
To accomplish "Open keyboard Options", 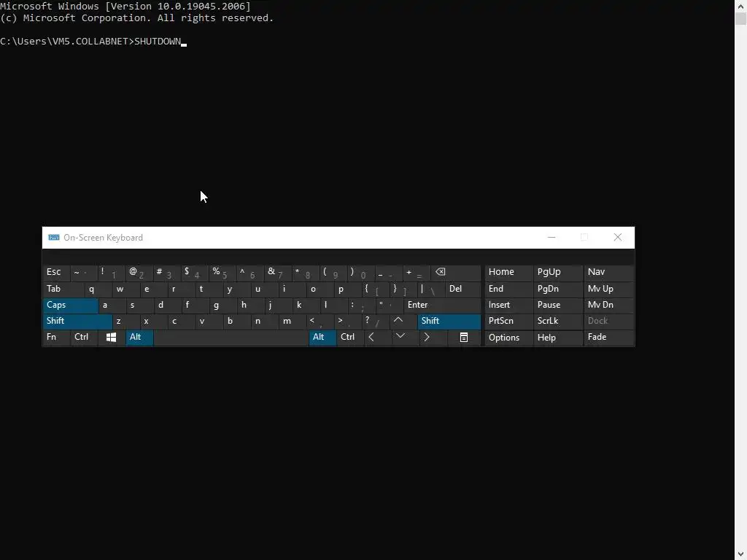I will point(508,338).
